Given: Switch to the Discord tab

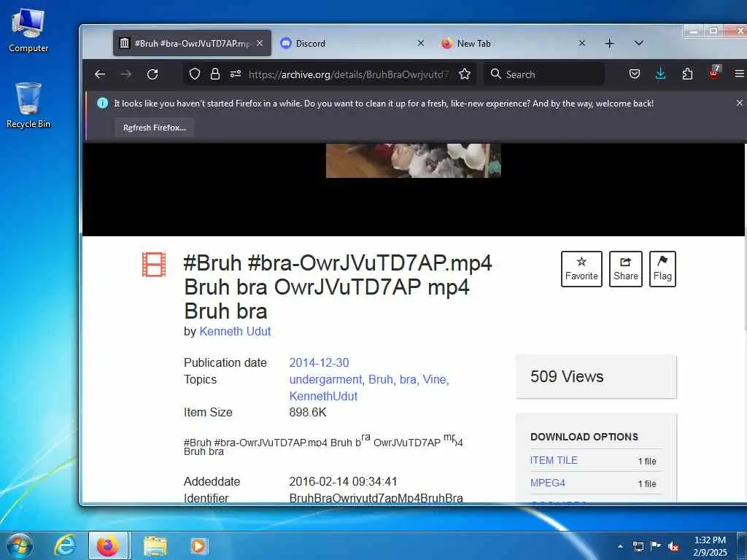Looking at the screenshot, I should (x=352, y=43).
